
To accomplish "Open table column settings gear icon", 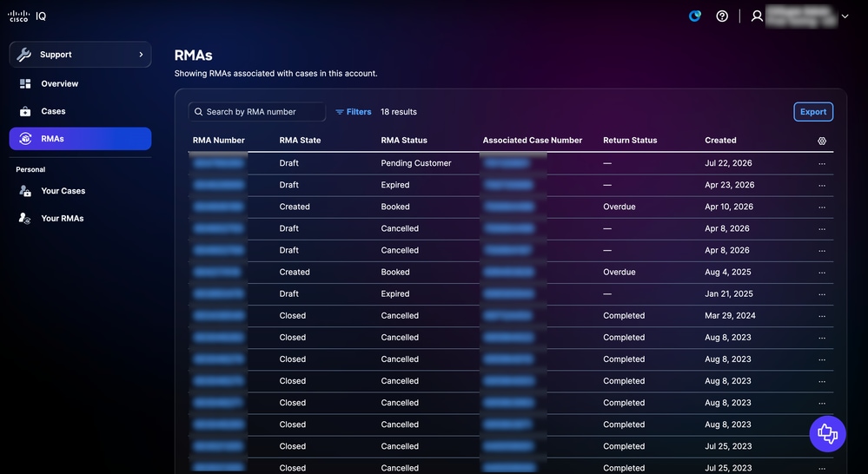I will point(822,141).
